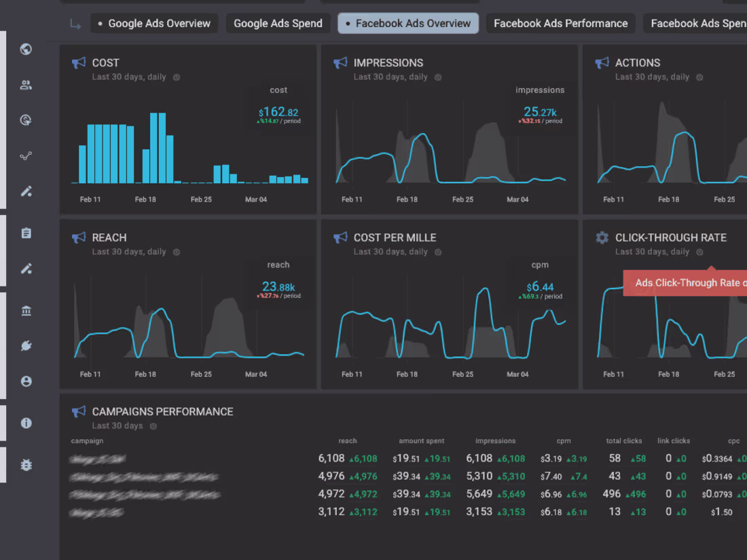The height and width of the screenshot is (560, 747).
Task: Click the megaphone icon of COST PER MILLE widget
Action: coord(340,238)
